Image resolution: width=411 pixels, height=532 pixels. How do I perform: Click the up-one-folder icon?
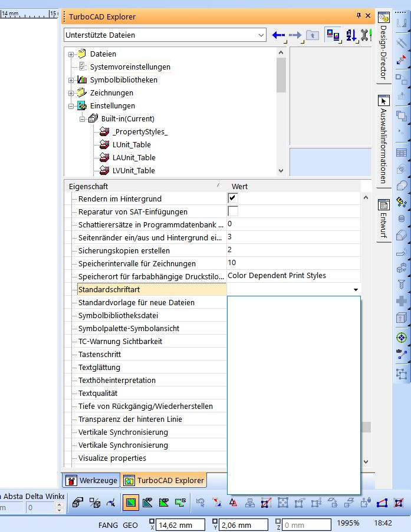pos(312,35)
